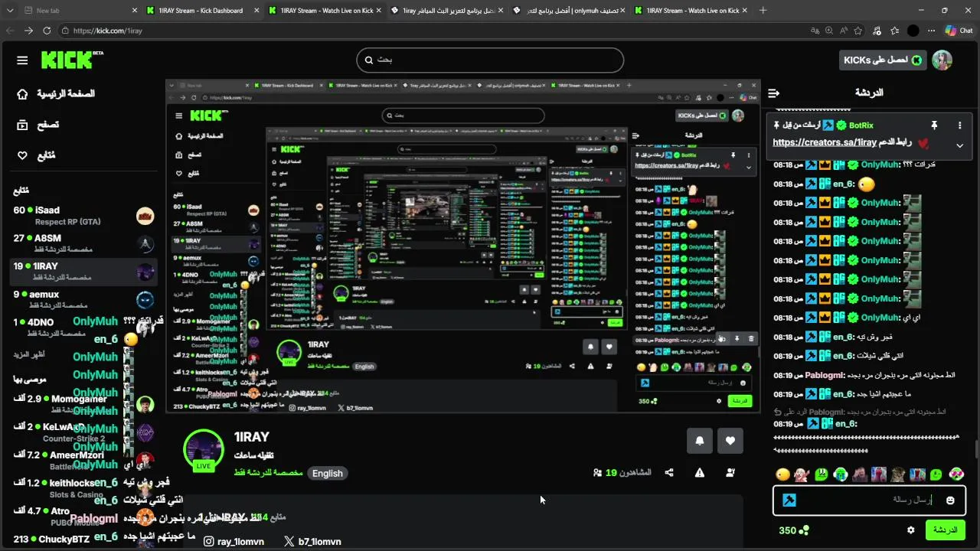
Task: Open pinned message three-dot options
Action: click(959, 125)
